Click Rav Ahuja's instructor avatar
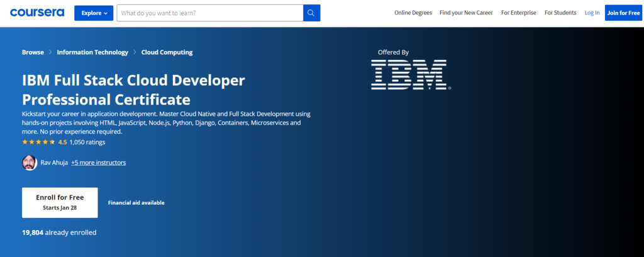This screenshot has height=257, width=644. (29, 163)
